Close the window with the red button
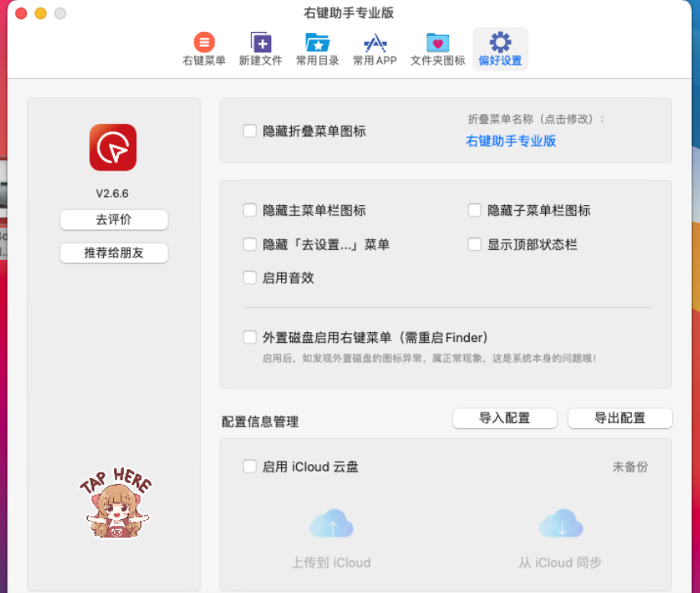The width and height of the screenshot is (700, 593). point(21,13)
